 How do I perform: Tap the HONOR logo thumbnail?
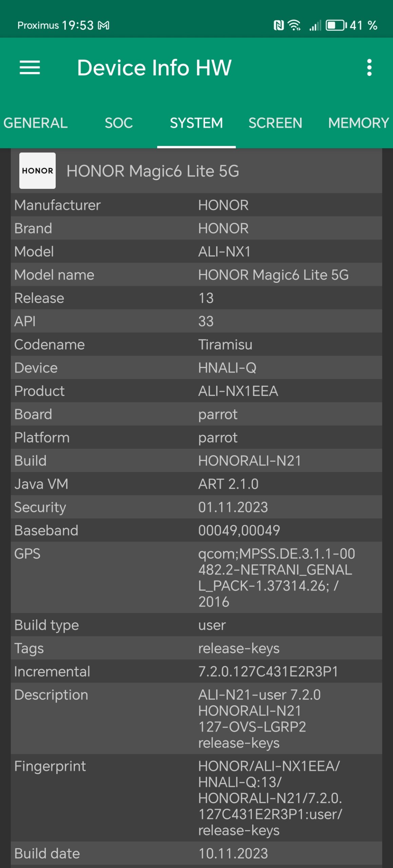[x=37, y=171]
